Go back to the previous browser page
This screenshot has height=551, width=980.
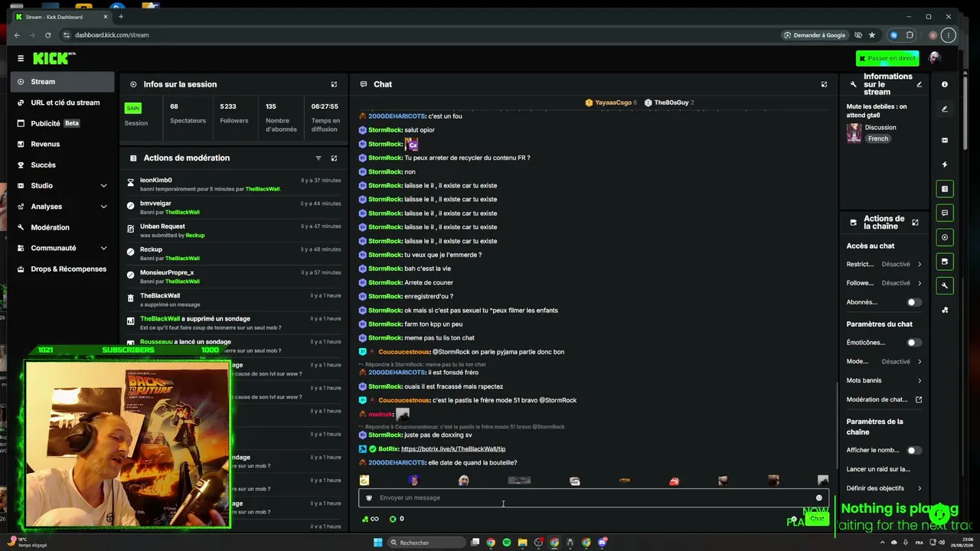(17, 35)
